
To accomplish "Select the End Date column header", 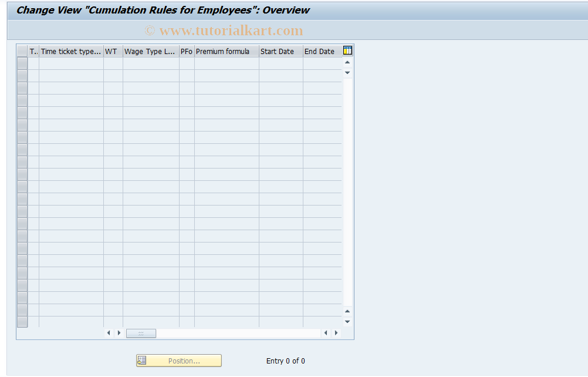I will [323, 52].
